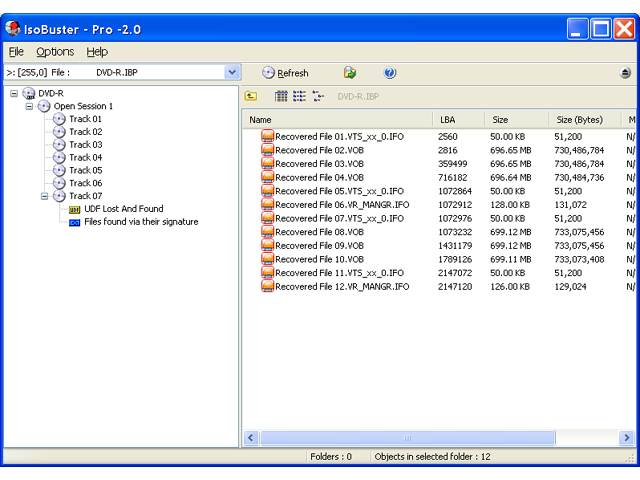This screenshot has height=480, width=640.
Task: Select Recovered File 02.VOB icon
Action: 267,150
